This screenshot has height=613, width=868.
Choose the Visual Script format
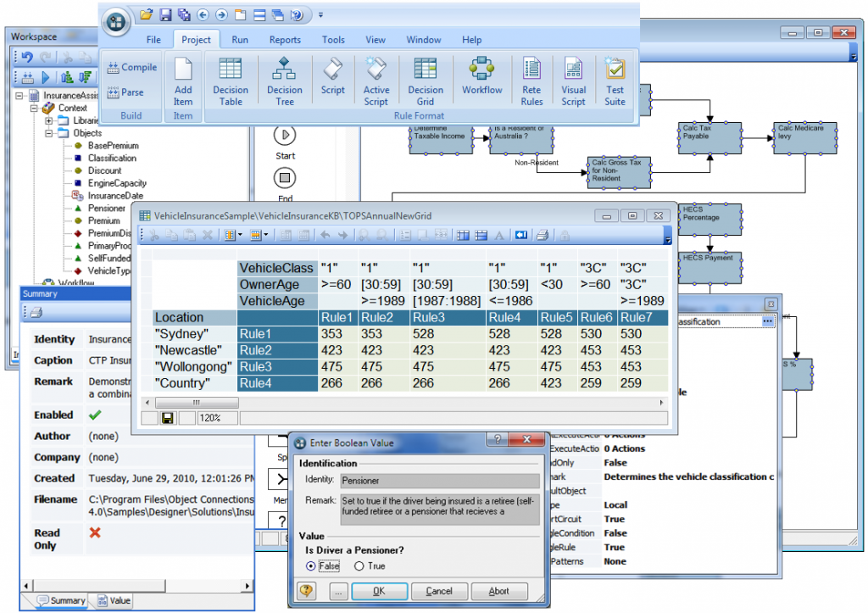point(574,81)
